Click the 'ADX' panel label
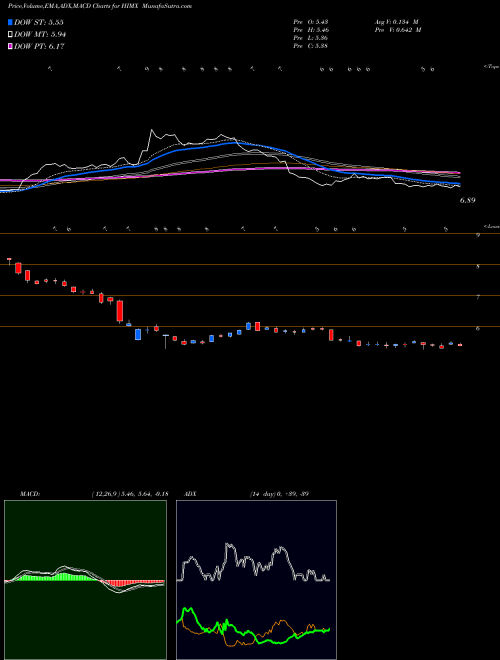 tap(190, 494)
